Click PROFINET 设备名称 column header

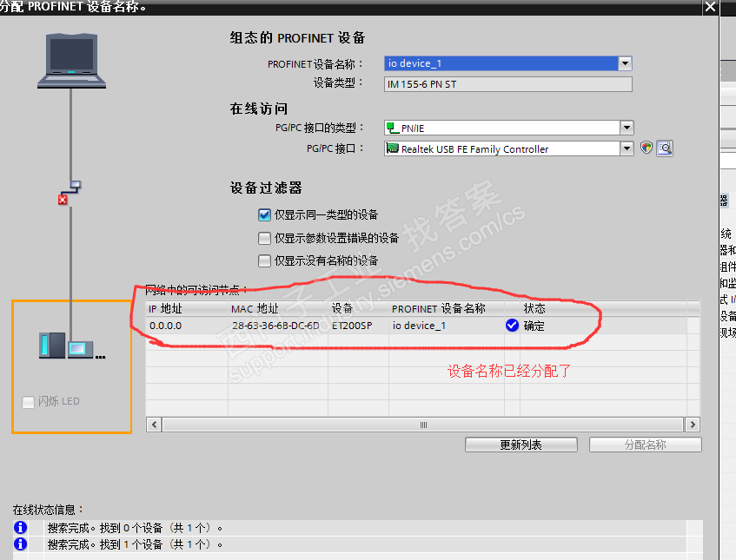(447, 308)
